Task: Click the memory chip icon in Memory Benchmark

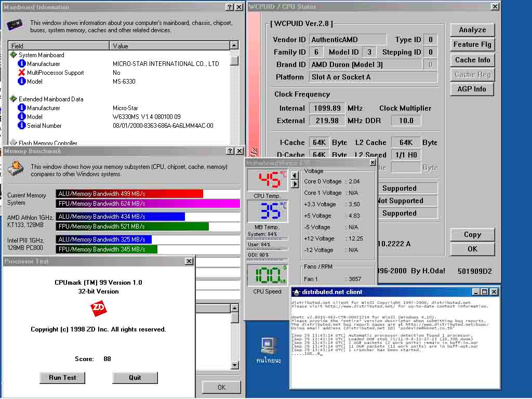Action: tap(16, 169)
